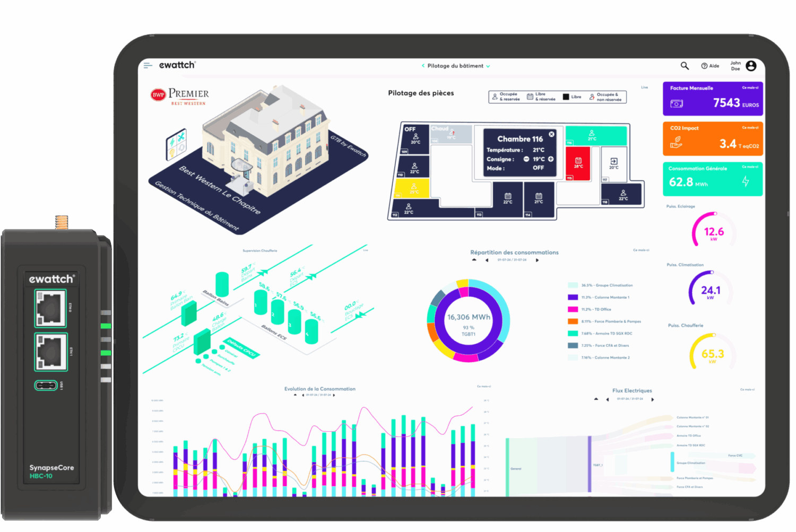Image resolution: width=796 pixels, height=532 pixels.
Task: Click the Facture Mensuelle banknote icon
Action: point(677,103)
